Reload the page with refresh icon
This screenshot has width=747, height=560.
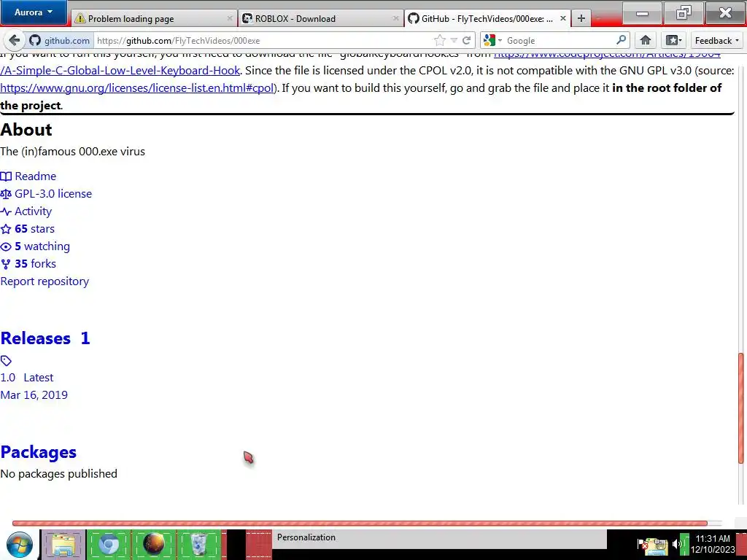467,41
